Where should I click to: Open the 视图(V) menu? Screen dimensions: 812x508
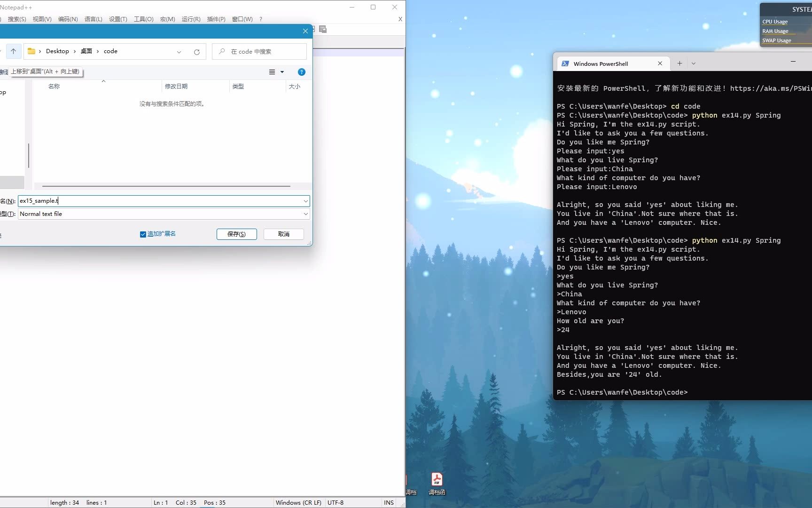tap(42, 19)
